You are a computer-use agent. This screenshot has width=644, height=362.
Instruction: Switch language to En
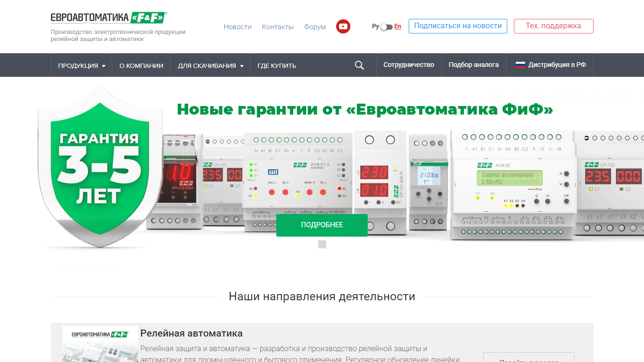(x=398, y=26)
